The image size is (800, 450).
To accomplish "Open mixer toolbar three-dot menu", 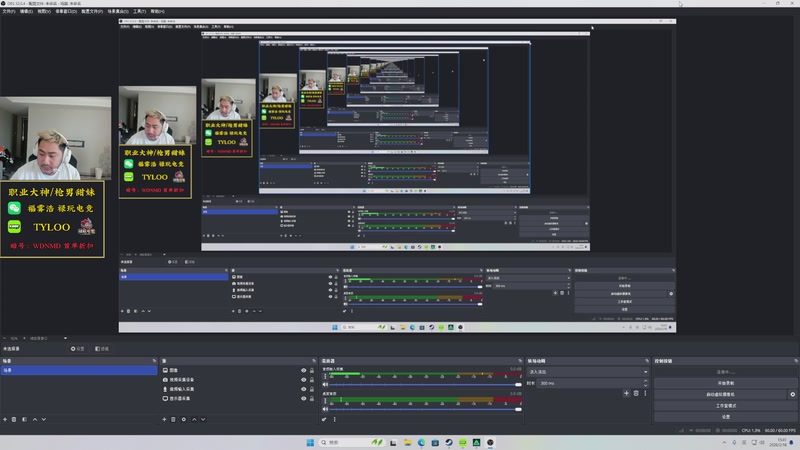I will click(x=335, y=419).
